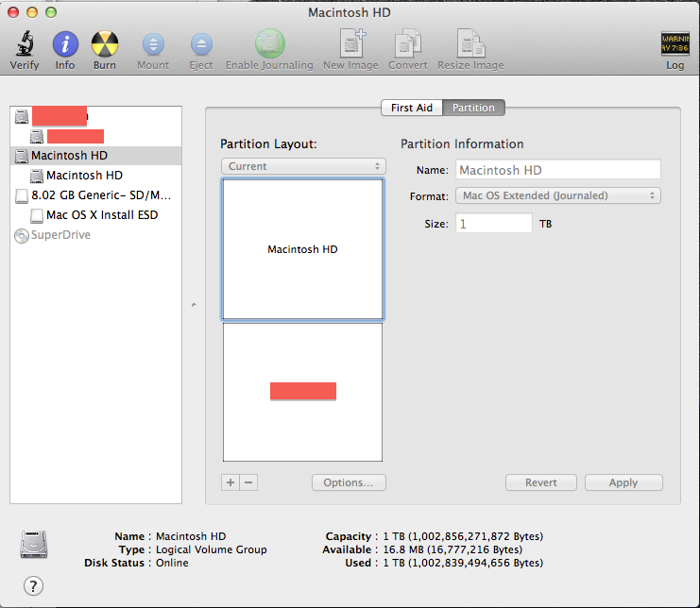Select the redacted volume under the first disk

coord(95,136)
